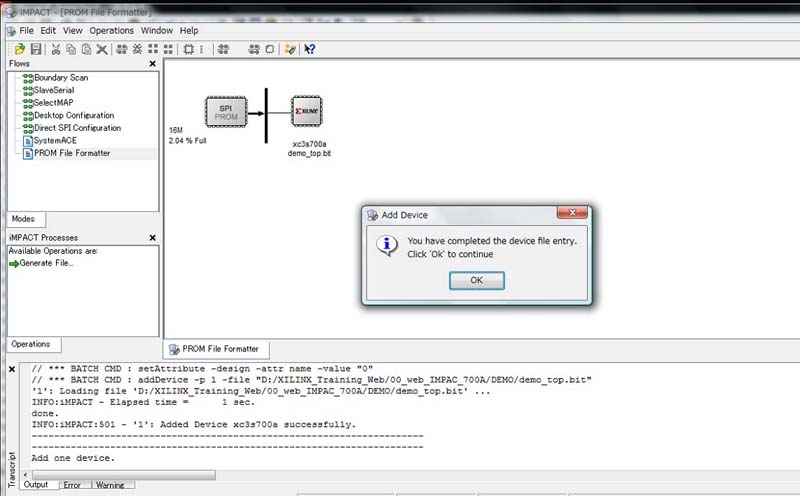Run Generate File operation

[x=46, y=263]
